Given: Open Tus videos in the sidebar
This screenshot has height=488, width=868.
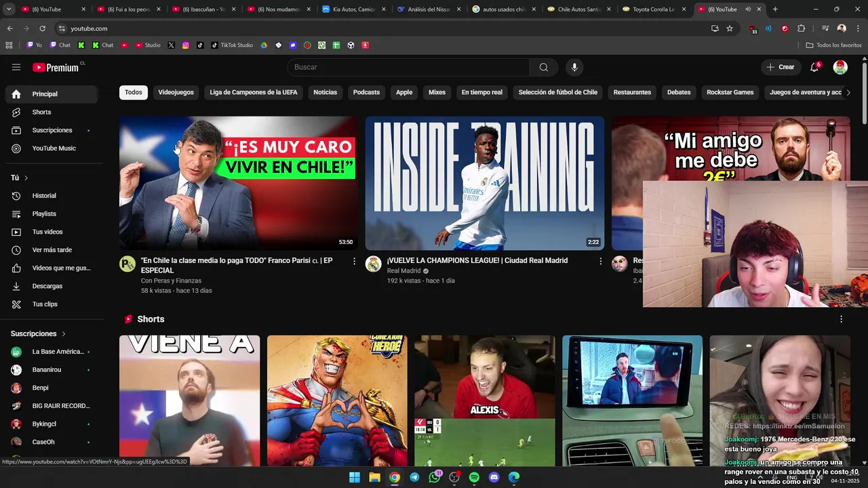Looking at the screenshot, I should tap(52, 232).
